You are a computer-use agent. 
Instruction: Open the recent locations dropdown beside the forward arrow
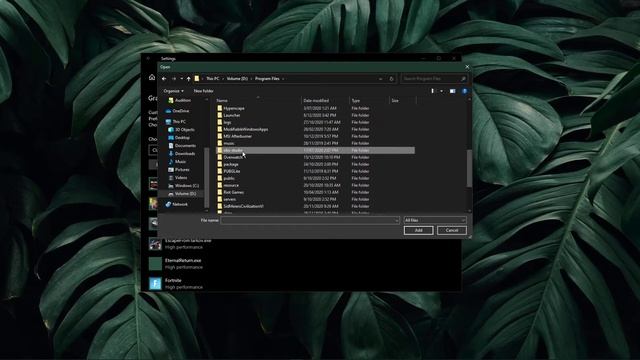(x=182, y=79)
